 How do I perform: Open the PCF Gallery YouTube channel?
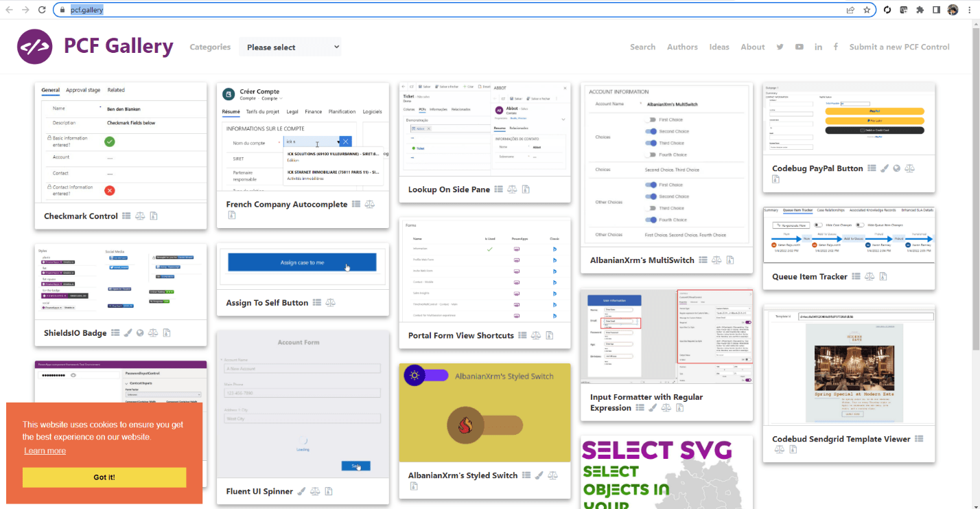(799, 47)
